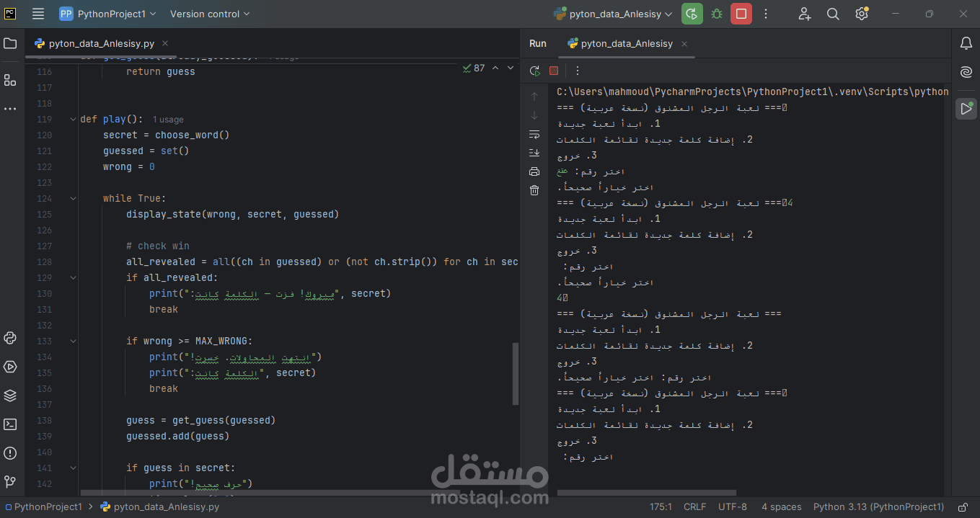This screenshot has width=980, height=518.
Task: Rerun program in Run panel toolbar
Action: click(534, 71)
